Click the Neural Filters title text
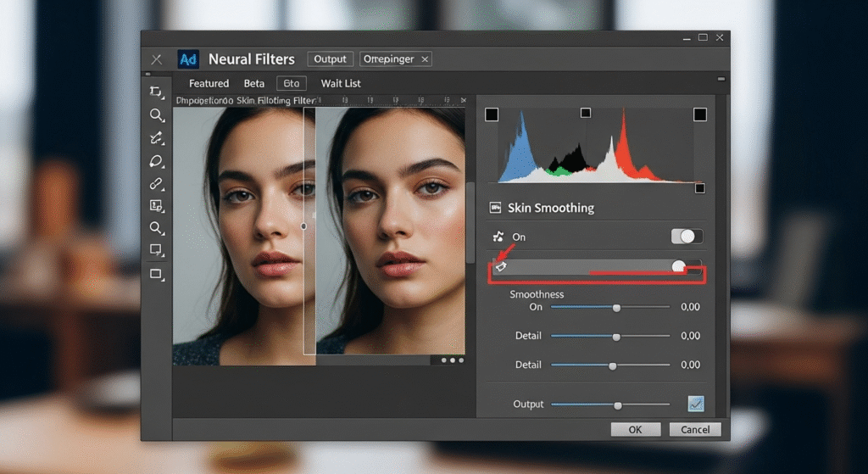 click(x=251, y=59)
